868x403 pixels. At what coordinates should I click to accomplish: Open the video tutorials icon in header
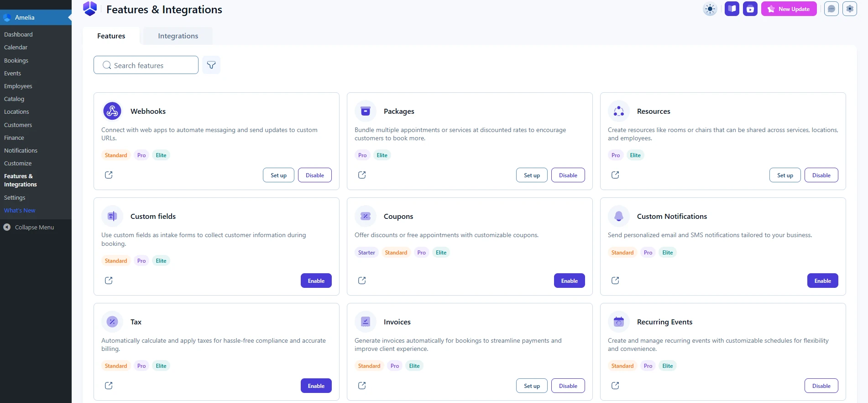click(750, 9)
